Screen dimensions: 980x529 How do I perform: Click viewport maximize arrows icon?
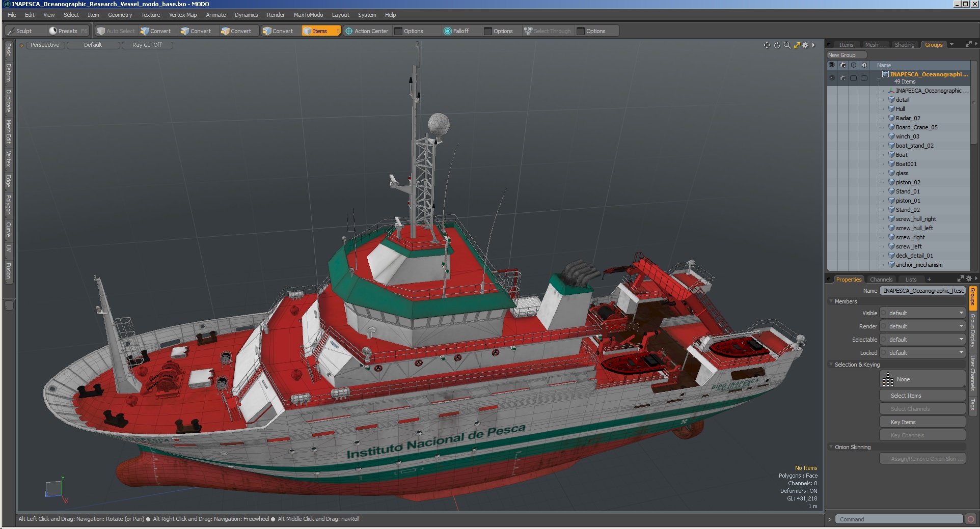click(797, 45)
